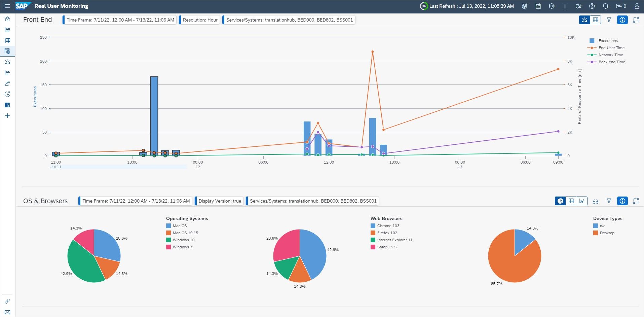Switch Front End to table view
Screen dimensions: 644x317
pos(596,20)
